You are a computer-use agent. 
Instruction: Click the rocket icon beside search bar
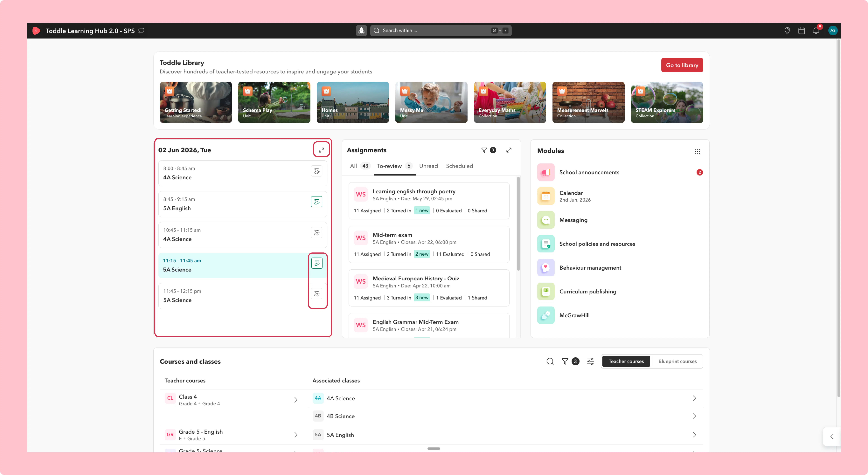coord(361,31)
